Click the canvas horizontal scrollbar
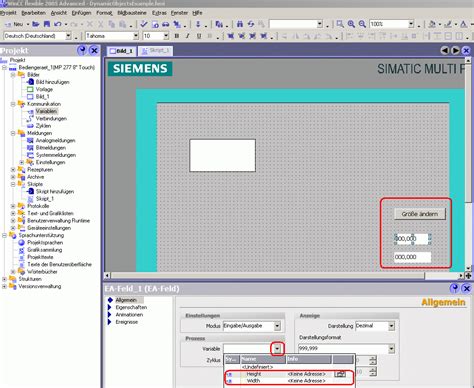The height and width of the screenshot is (388, 474). pos(267,276)
